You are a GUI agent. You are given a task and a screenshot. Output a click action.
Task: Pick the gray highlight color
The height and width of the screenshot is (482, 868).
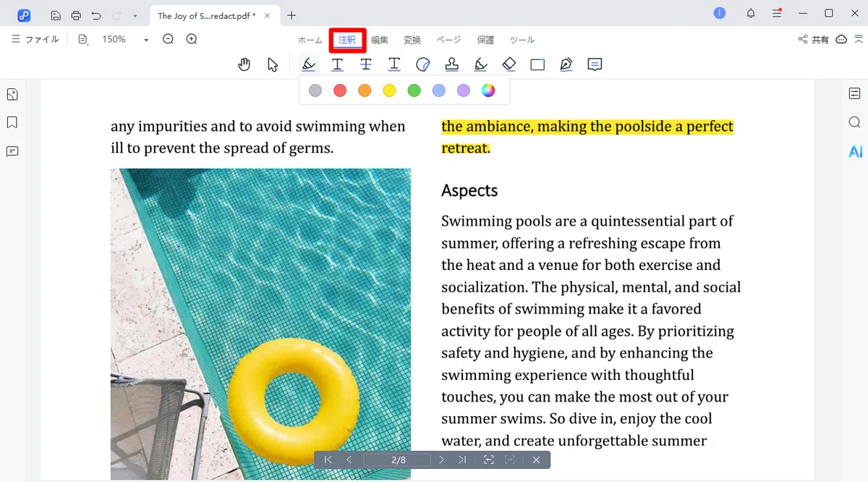coord(315,90)
